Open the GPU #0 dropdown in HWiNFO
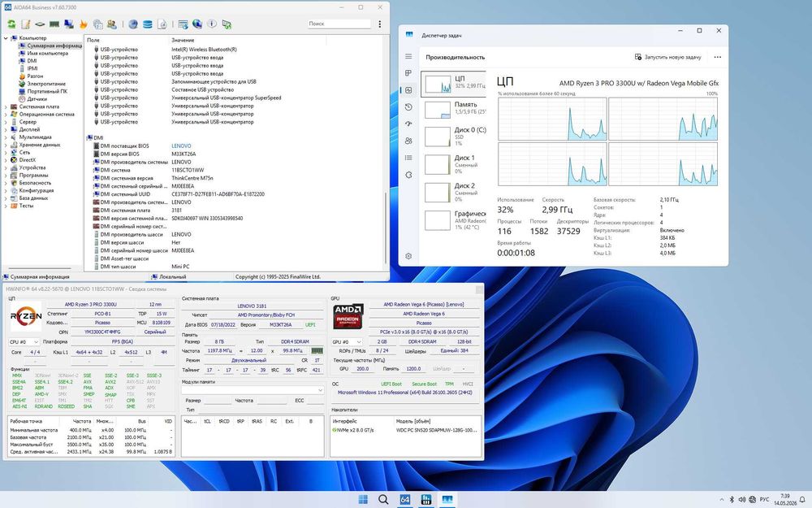812x508 pixels. [347, 342]
